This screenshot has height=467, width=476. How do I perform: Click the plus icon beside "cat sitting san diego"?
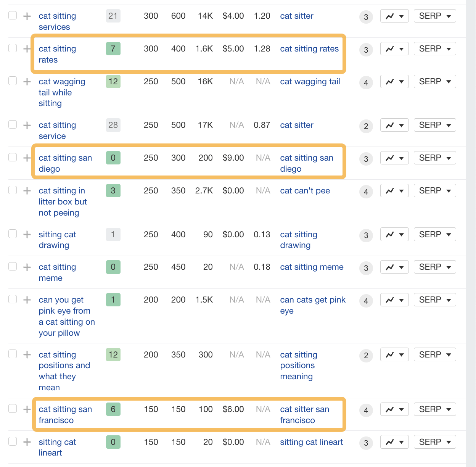click(x=26, y=158)
